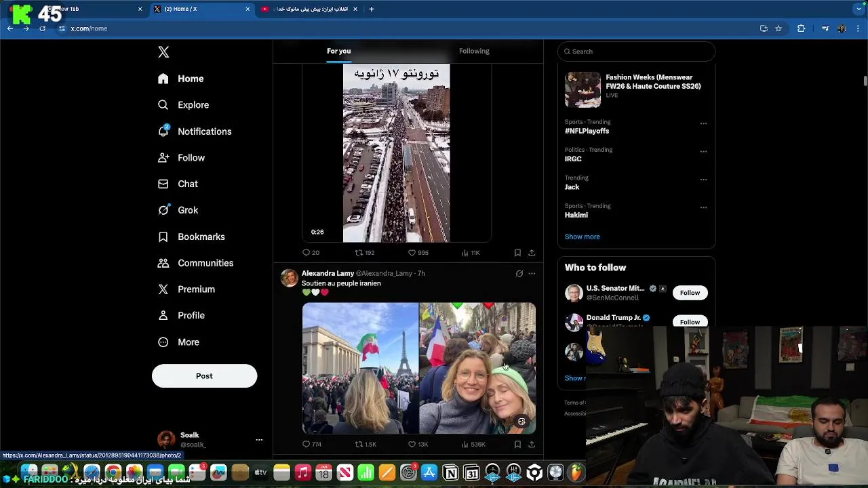Open Notion from the dock
868x488 pixels.
[x=450, y=472]
